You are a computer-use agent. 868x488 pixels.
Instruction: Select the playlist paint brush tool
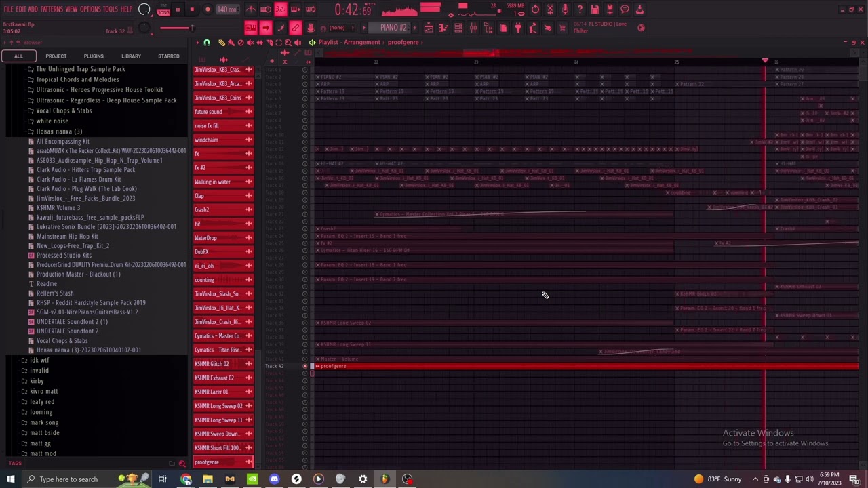coord(231,43)
